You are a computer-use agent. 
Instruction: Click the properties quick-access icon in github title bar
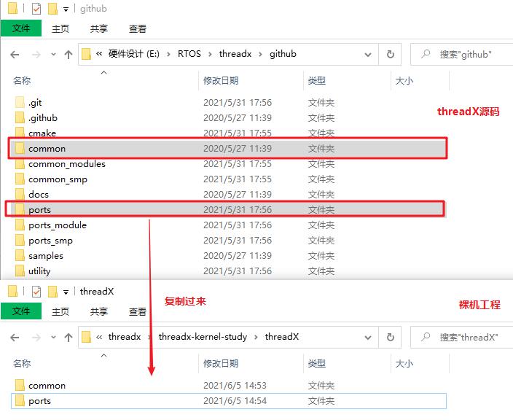pos(36,9)
